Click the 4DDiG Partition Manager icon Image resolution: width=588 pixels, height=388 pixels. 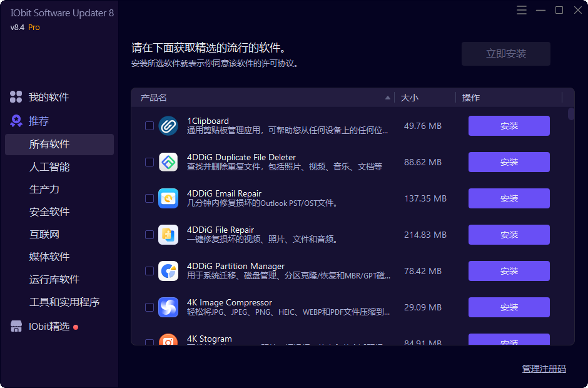168,270
